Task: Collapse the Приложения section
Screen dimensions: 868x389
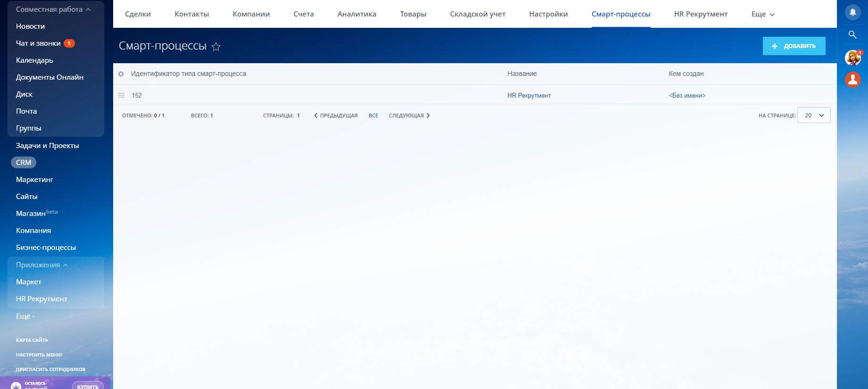Action: click(x=42, y=265)
